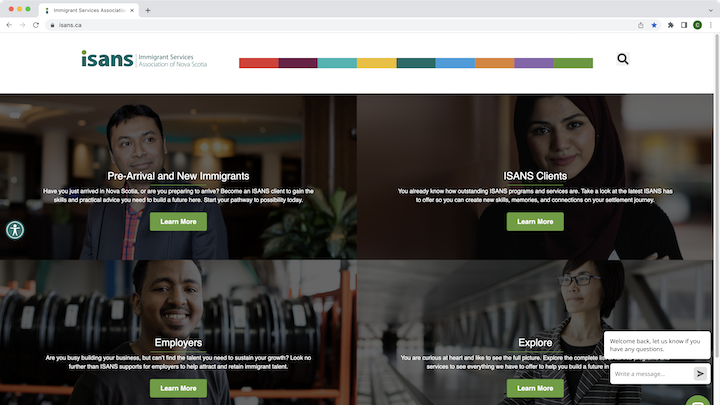Toggle the browser side panel icon
Screen dimensions: 720x405
coord(684,25)
